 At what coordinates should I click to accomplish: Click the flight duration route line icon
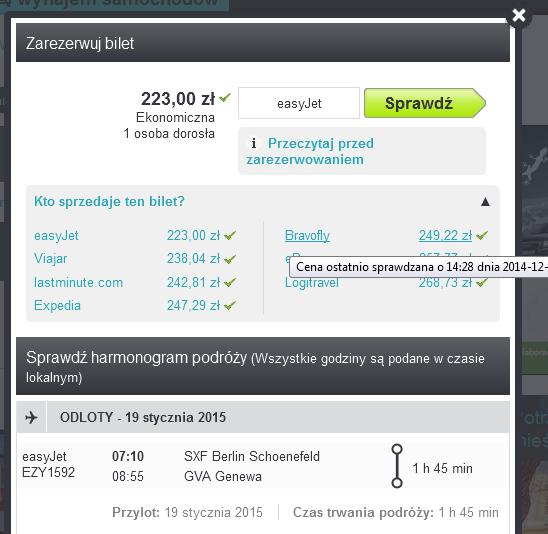pyautogui.click(x=397, y=466)
